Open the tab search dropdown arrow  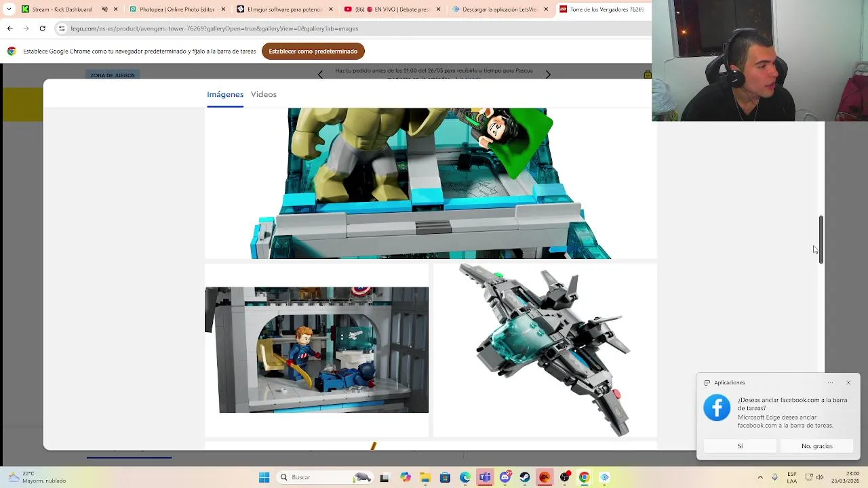point(8,9)
